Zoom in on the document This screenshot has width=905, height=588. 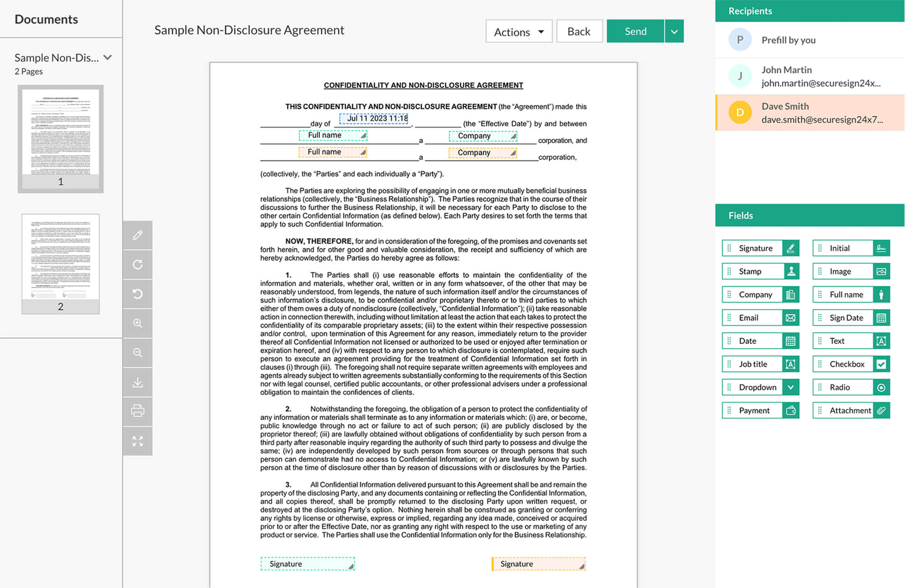[x=138, y=323]
